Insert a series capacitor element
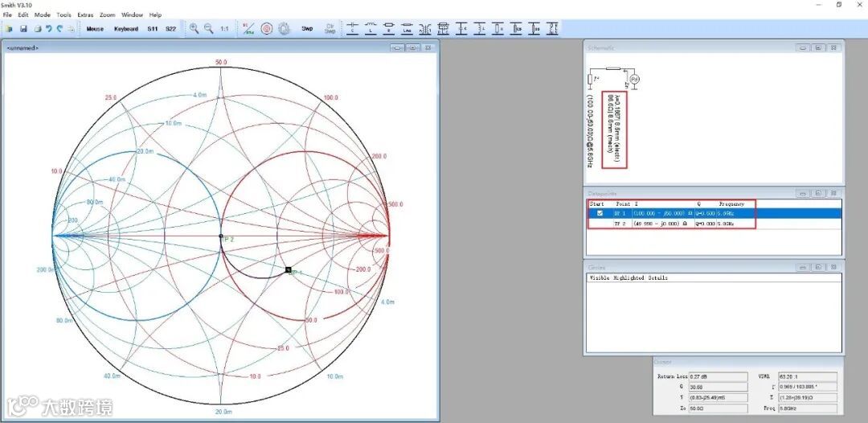Screen dimensions: 868x423 (353, 28)
